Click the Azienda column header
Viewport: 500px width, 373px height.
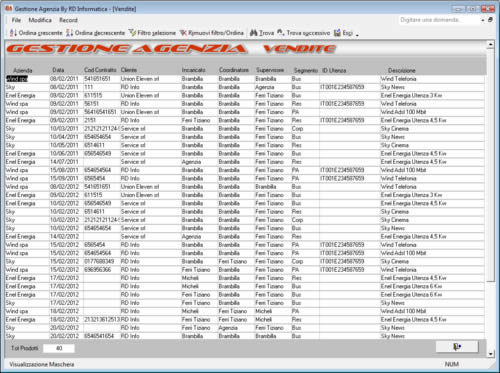click(x=23, y=70)
